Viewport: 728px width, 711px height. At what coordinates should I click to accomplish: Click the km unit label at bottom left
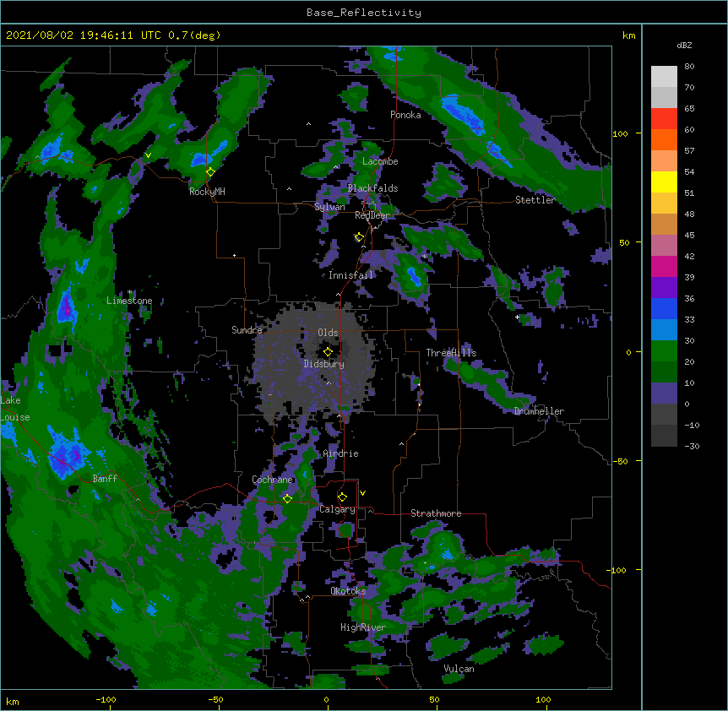13,702
